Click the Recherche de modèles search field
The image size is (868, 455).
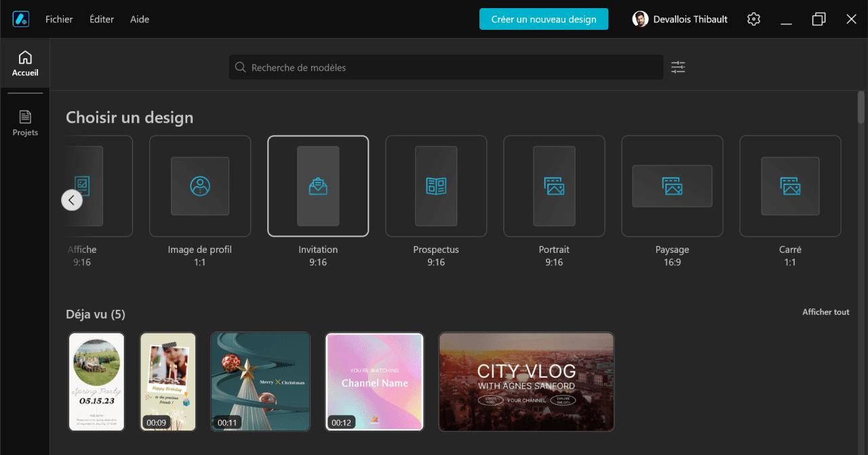[x=446, y=67]
